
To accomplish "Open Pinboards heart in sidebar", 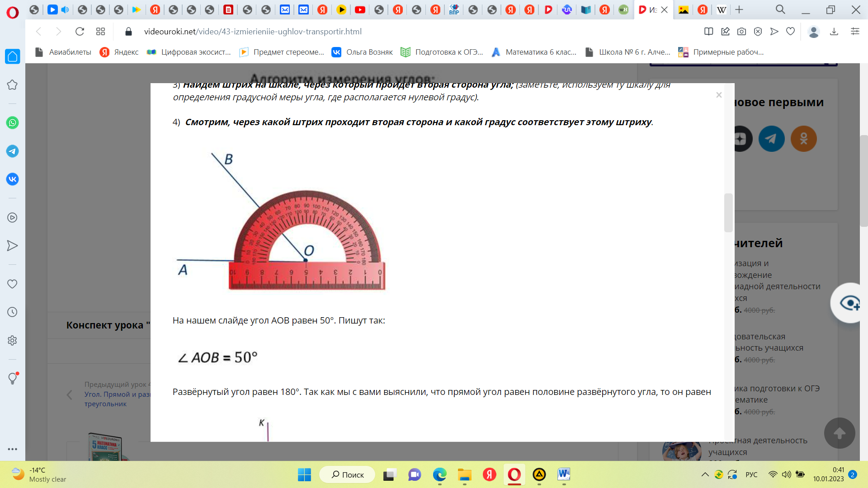I will click(x=12, y=284).
